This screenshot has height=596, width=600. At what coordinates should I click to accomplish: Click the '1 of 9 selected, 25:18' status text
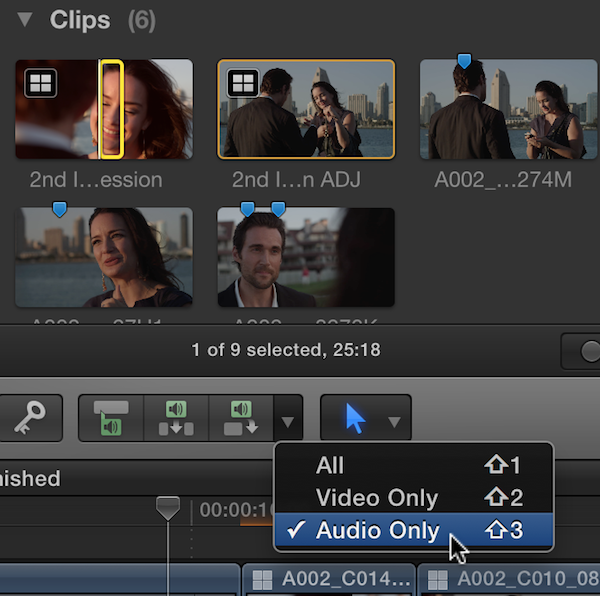pyautogui.click(x=286, y=350)
